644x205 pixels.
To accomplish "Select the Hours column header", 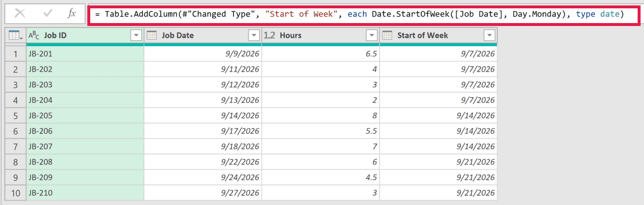I will click(x=321, y=35).
